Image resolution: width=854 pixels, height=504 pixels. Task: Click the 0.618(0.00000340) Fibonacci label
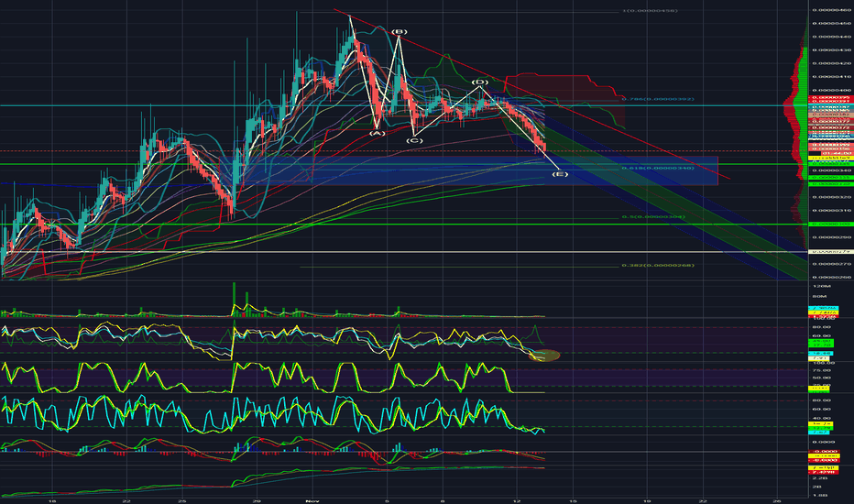tap(658, 168)
